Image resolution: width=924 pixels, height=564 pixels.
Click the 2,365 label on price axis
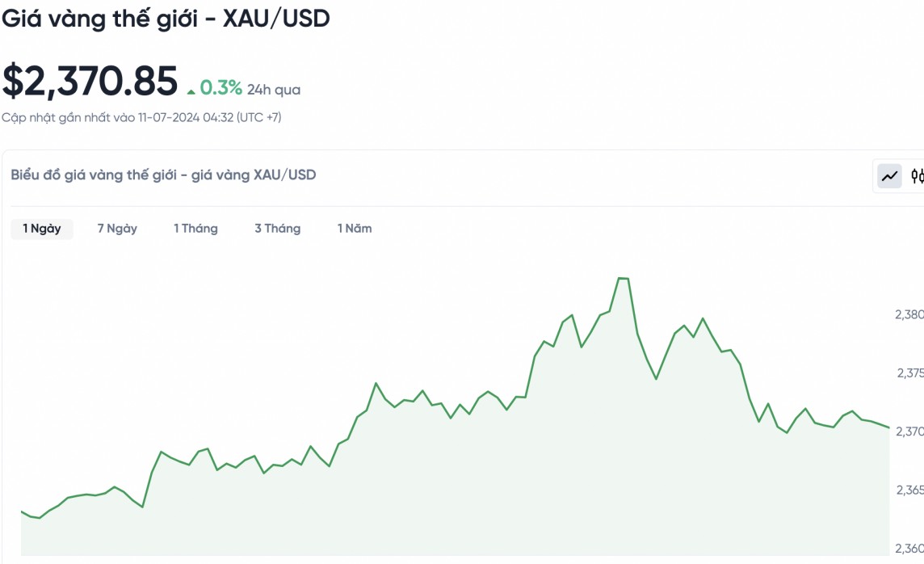pos(909,490)
